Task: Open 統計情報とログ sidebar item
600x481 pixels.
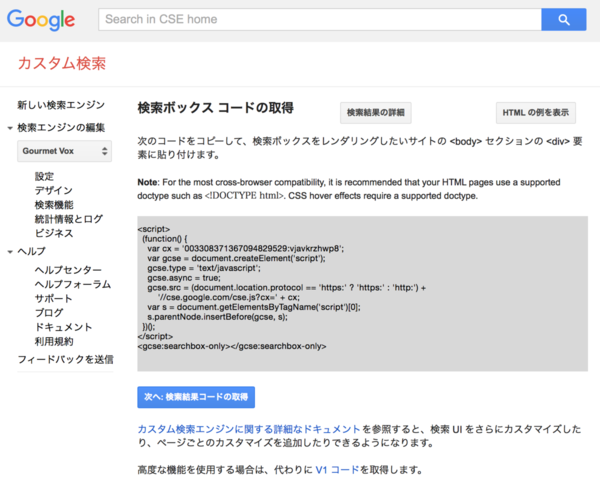Action: pos(68,219)
